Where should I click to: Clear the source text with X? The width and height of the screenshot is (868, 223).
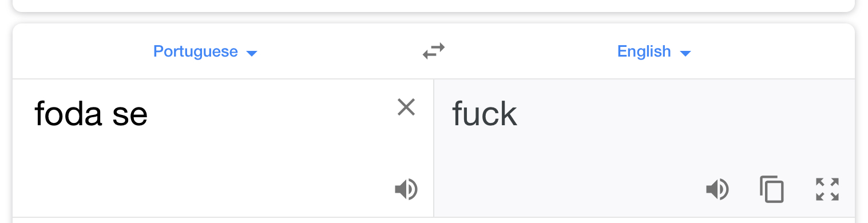pyautogui.click(x=406, y=107)
